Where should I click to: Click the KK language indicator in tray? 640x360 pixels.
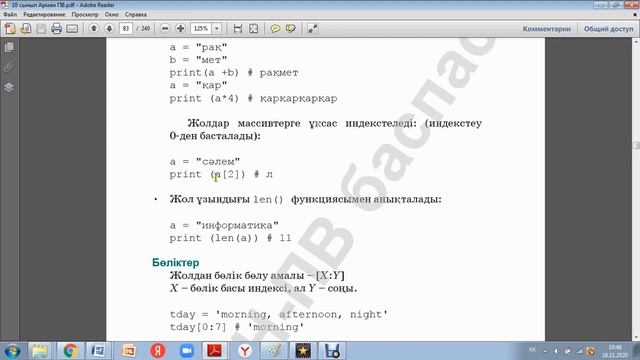[532, 350]
